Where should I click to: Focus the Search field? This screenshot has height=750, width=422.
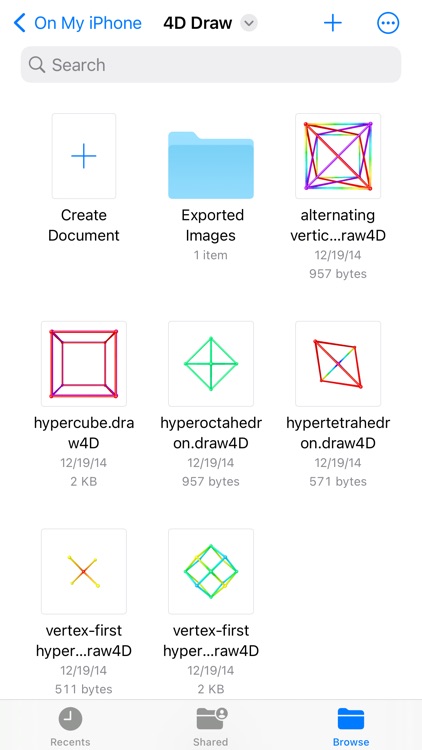coord(211,65)
